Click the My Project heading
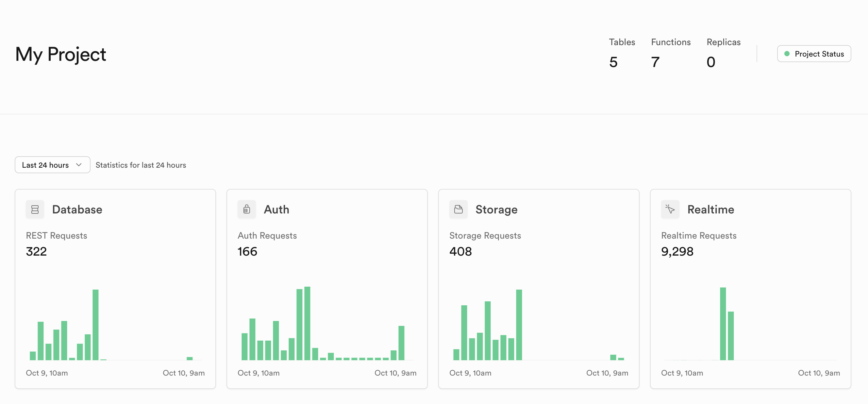 61,54
